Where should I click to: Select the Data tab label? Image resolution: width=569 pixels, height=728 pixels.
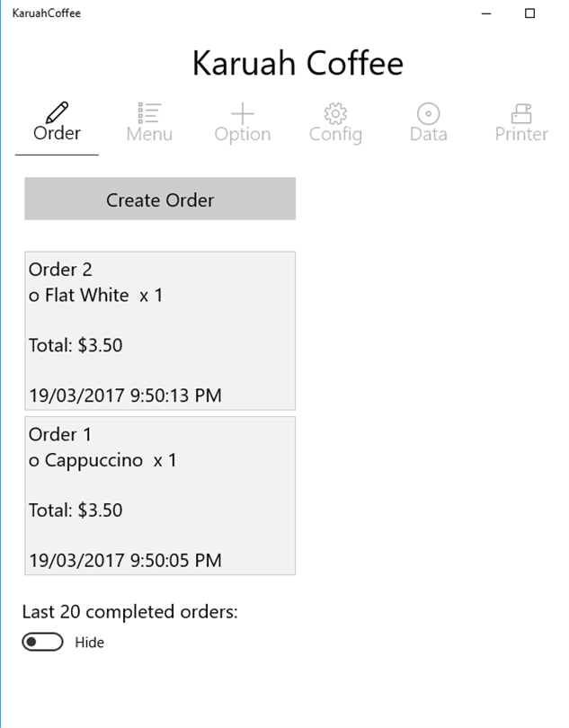[428, 134]
